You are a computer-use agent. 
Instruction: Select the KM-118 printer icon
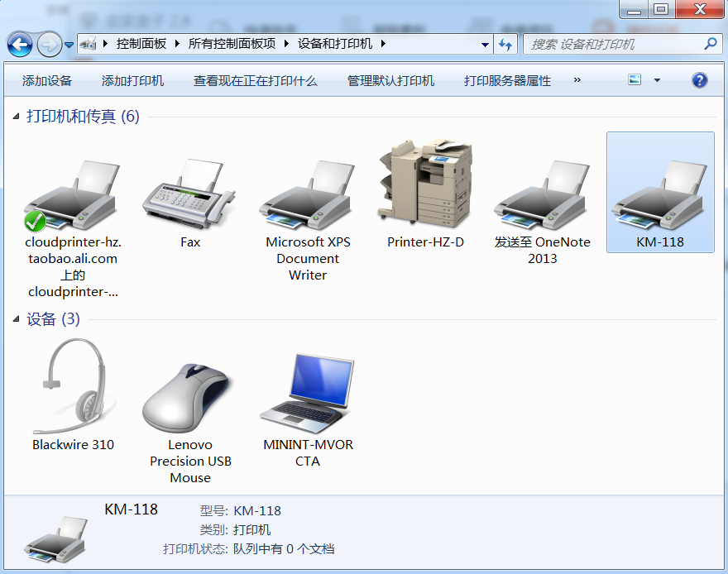(660, 195)
